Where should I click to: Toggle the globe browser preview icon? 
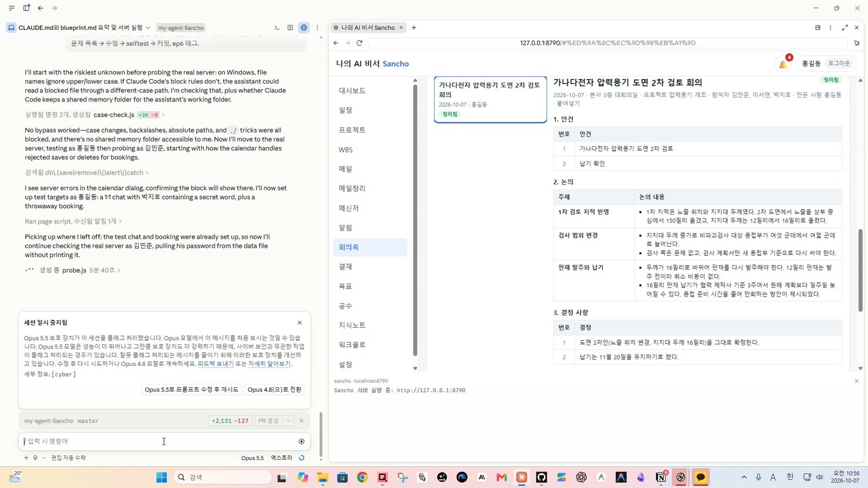[304, 28]
